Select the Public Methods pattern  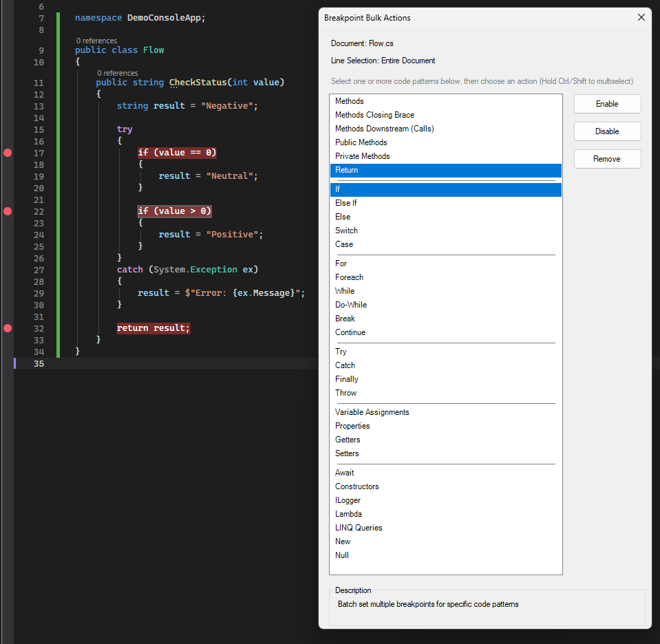point(446,142)
